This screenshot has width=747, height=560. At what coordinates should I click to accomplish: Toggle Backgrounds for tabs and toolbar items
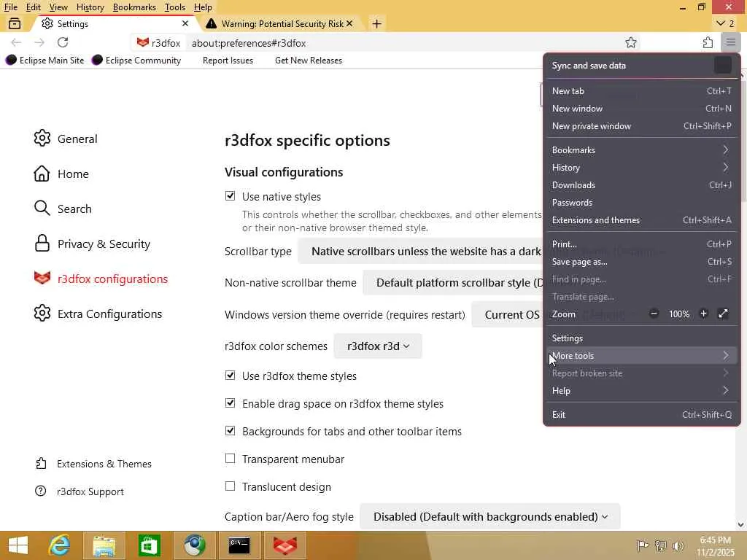[230, 431]
